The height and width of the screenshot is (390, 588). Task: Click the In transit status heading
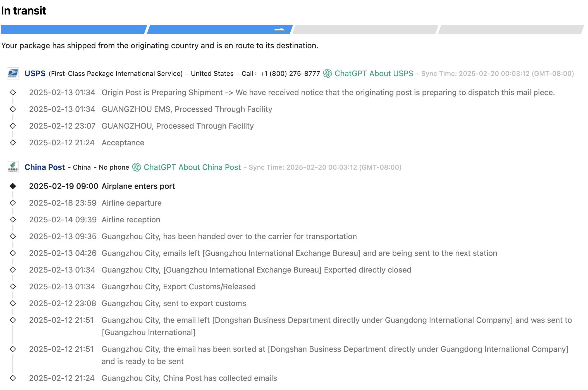click(24, 11)
